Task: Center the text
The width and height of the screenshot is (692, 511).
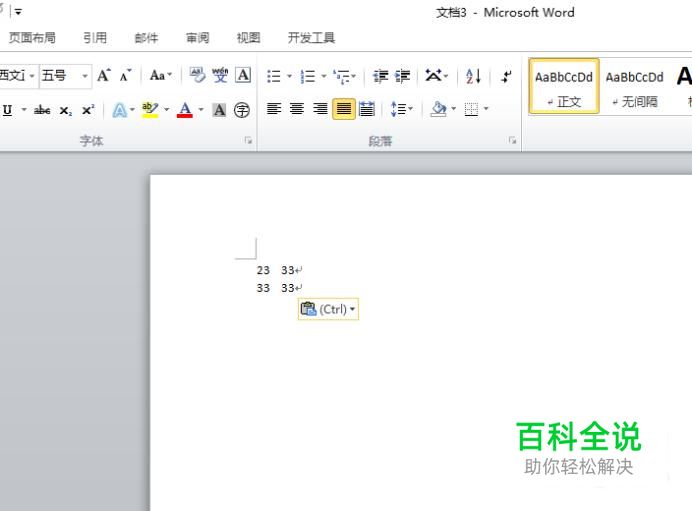Action: pos(297,109)
